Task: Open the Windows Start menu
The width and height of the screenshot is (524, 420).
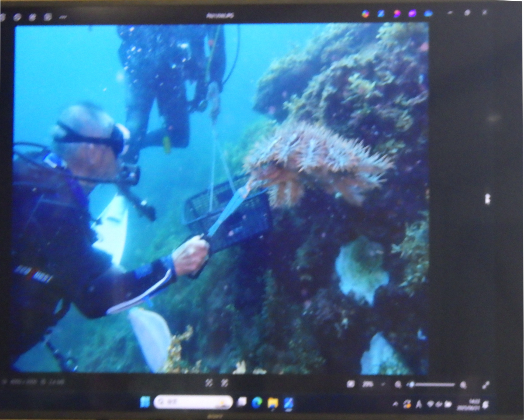Action: point(145,402)
